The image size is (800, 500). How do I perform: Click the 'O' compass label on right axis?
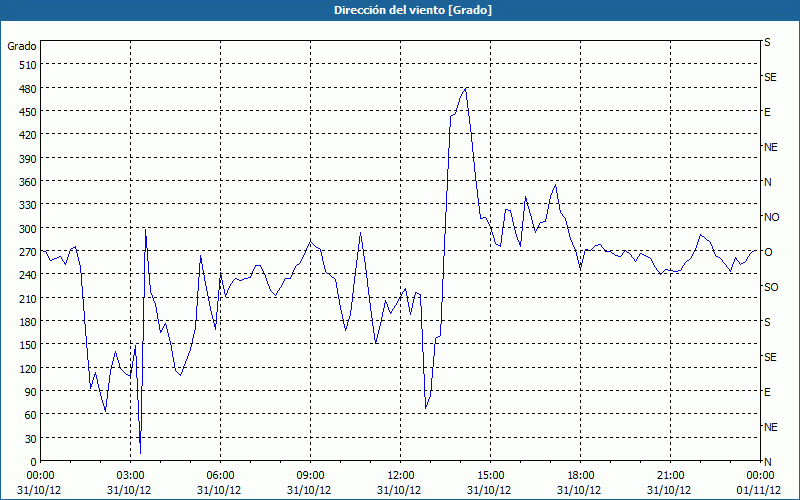(x=768, y=252)
